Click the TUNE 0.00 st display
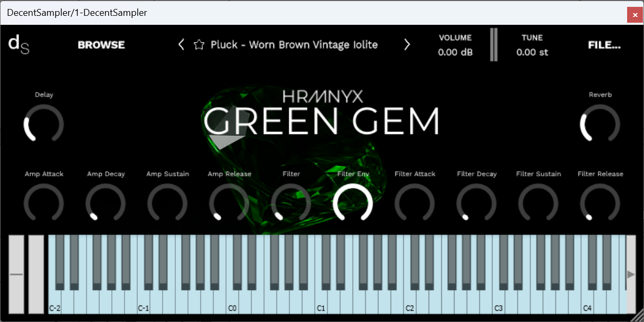Screen dimensions: 644x322 (532, 45)
